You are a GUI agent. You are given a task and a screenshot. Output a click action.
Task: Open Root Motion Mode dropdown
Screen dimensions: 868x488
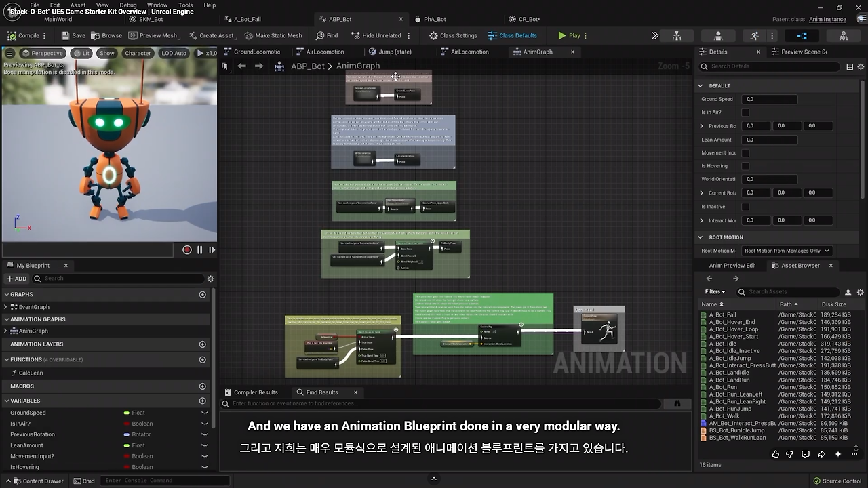787,251
